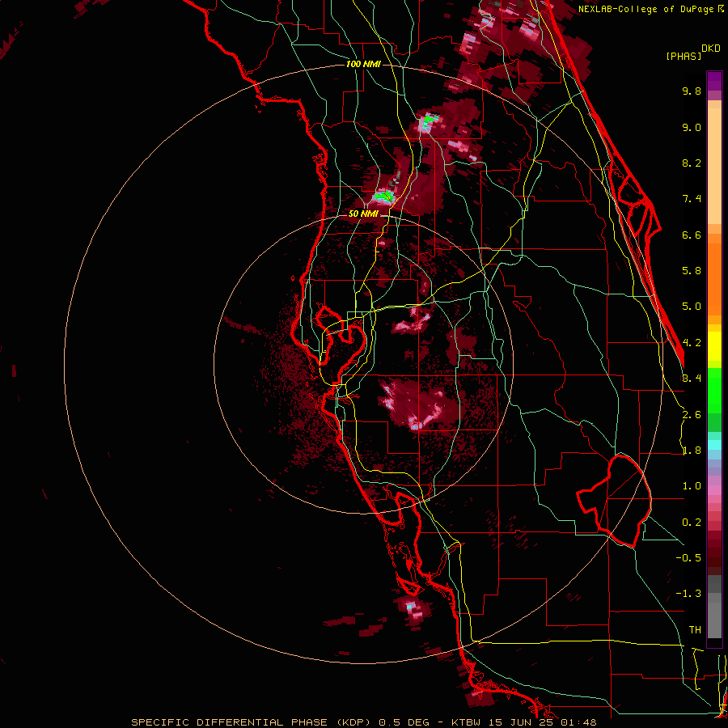
Task: Click the "TH" threshold label on legend
Action: pyautogui.click(x=695, y=630)
